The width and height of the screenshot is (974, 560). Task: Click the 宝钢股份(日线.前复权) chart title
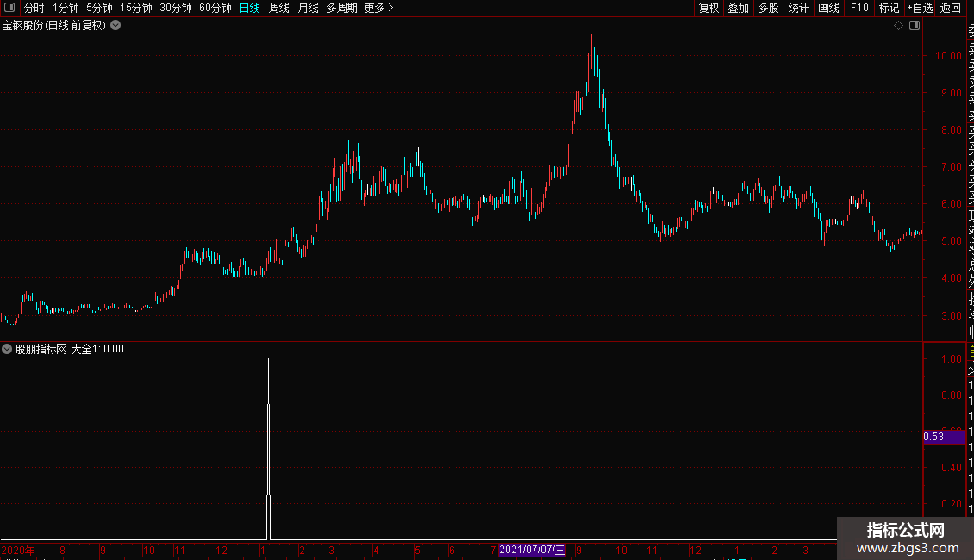(54, 26)
